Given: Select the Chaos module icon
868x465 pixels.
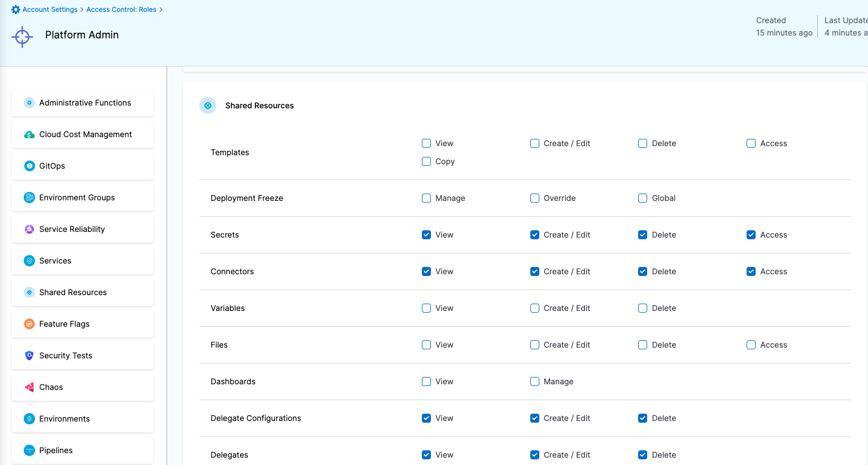Looking at the screenshot, I should click(29, 387).
